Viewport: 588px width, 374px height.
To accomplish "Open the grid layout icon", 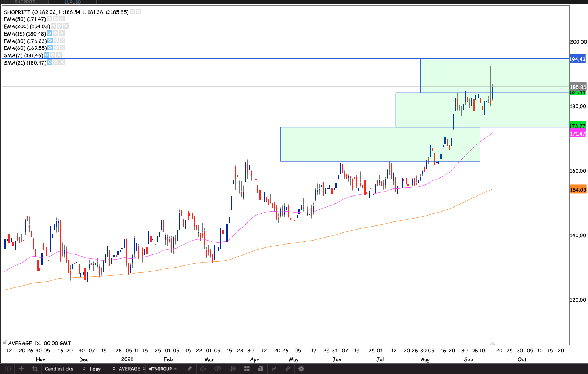I will (247, 369).
